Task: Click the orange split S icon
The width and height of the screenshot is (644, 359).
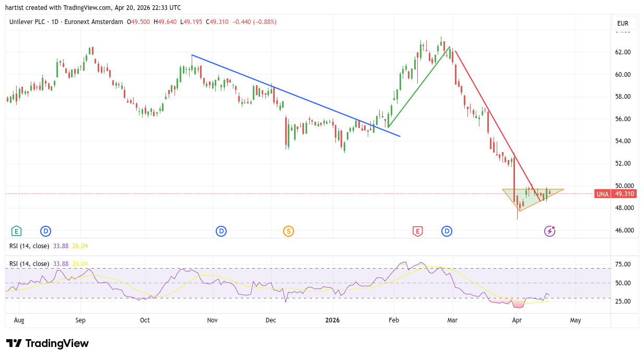Action: click(x=288, y=231)
